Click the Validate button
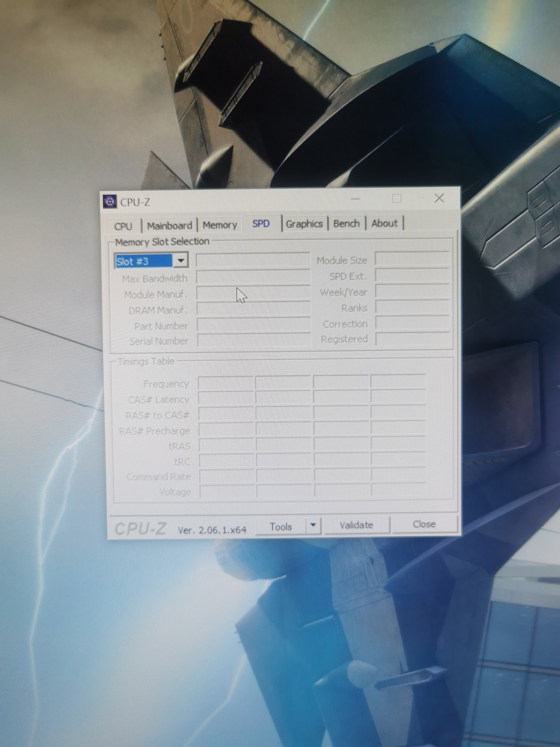Screen dimensions: 560x747 click(x=356, y=525)
